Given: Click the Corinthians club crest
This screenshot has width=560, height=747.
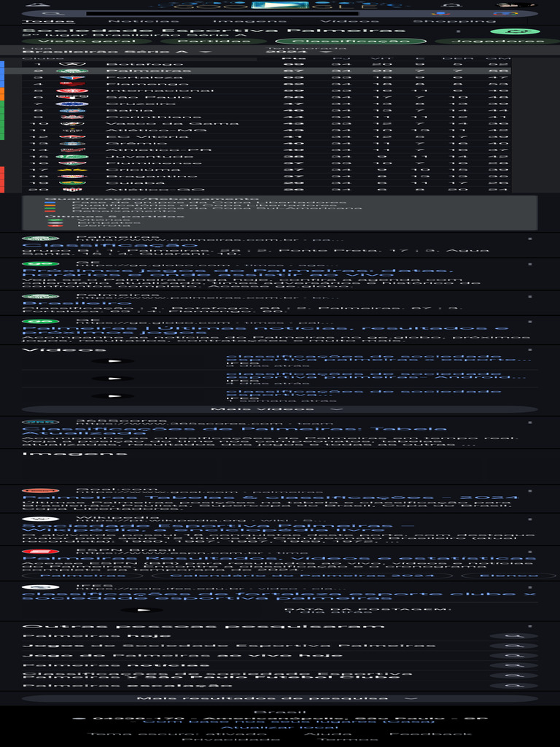Looking at the screenshot, I should pos(72,117).
